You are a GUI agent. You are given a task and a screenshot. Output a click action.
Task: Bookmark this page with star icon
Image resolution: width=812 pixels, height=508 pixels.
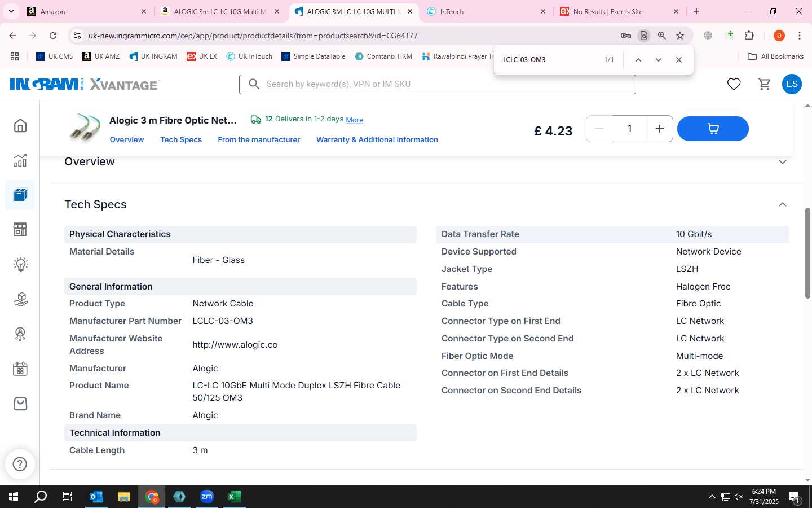tap(680, 36)
